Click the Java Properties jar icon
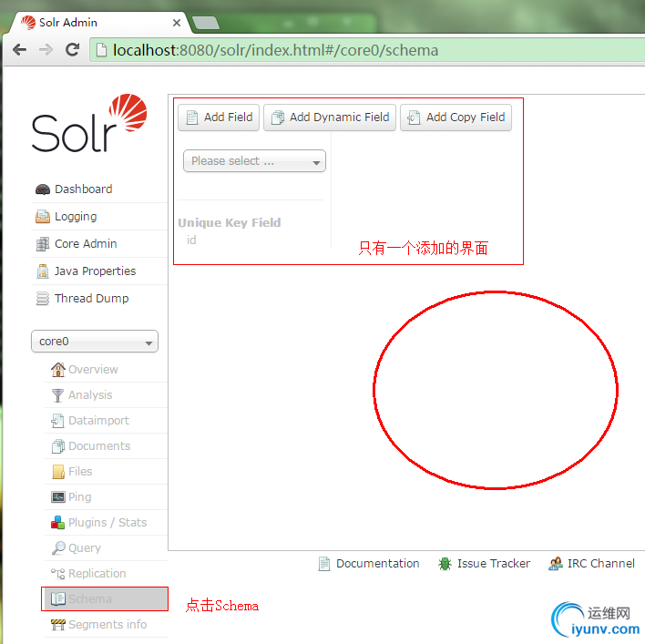Screen dimensions: 645x644 43,271
